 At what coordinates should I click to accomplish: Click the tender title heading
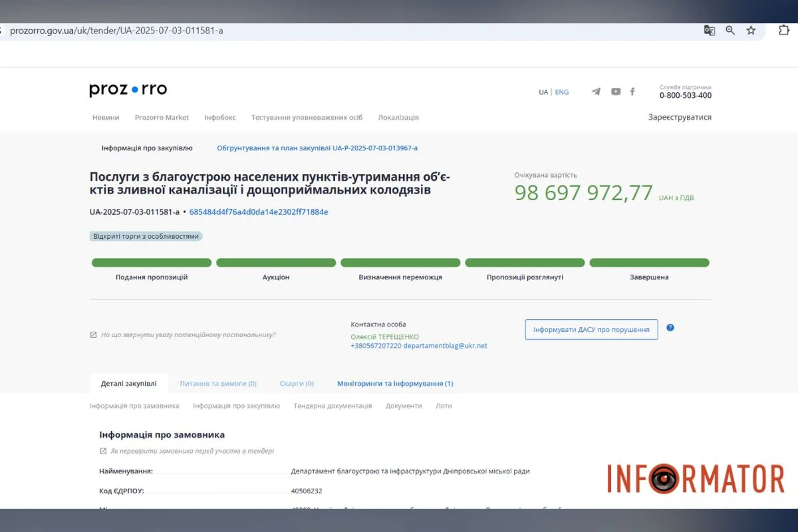[x=270, y=184]
